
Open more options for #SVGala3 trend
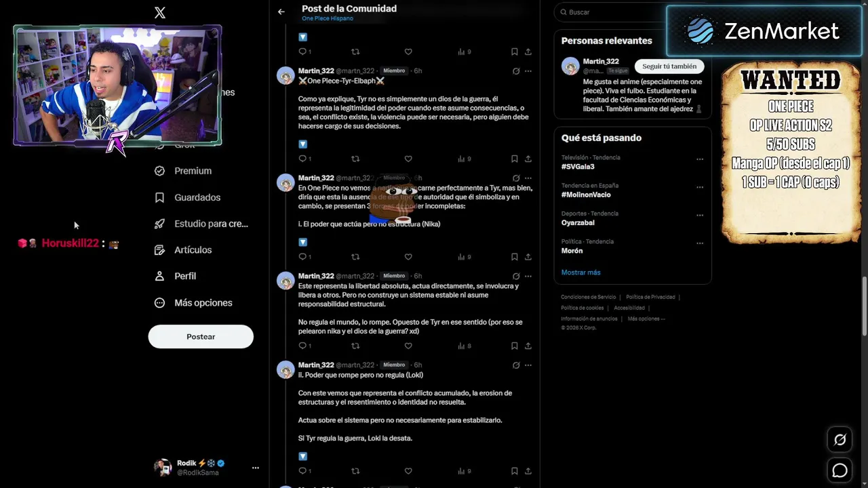click(x=700, y=159)
